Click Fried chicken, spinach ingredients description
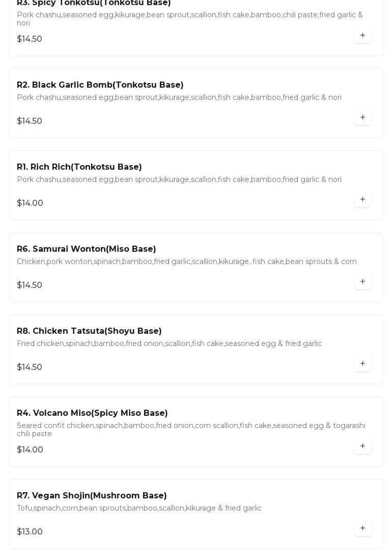 [x=169, y=344]
